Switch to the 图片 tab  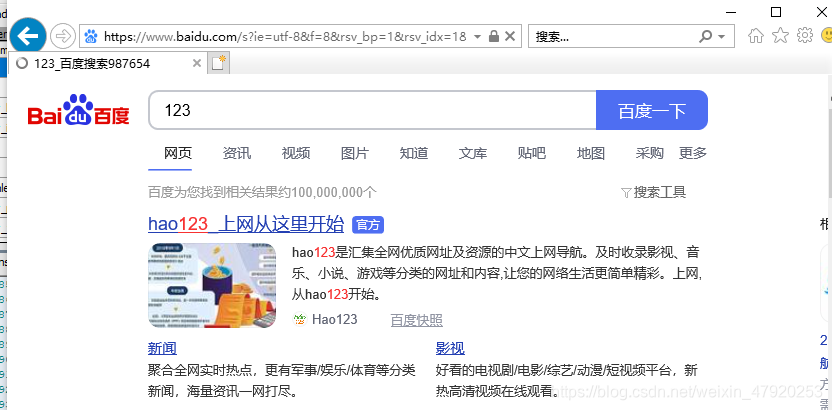point(355,154)
